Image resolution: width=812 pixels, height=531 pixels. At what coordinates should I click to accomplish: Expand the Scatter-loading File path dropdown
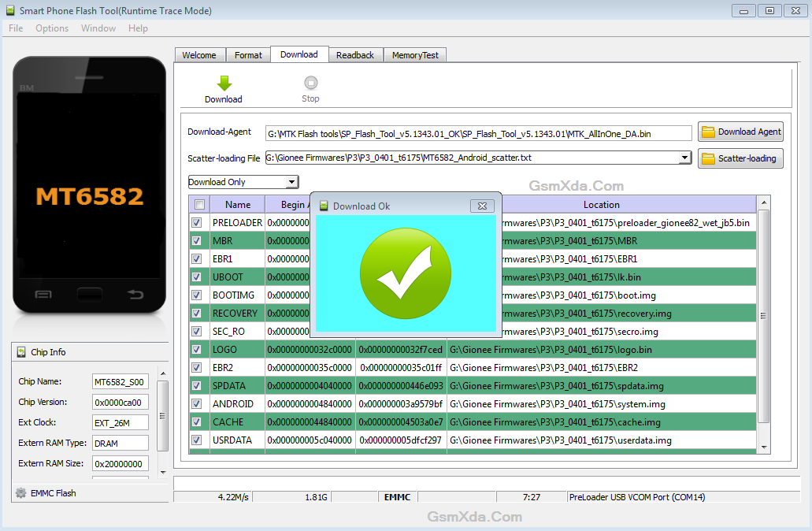coord(684,158)
